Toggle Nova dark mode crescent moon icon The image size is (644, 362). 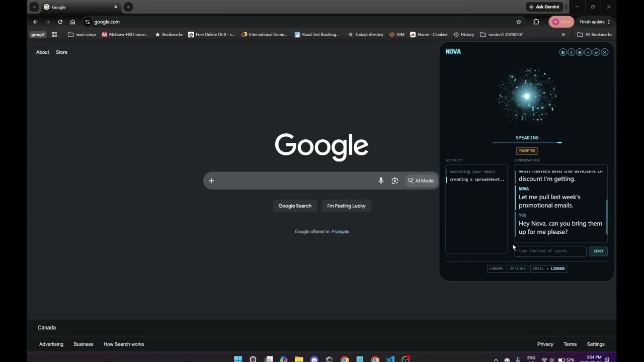tap(572, 52)
